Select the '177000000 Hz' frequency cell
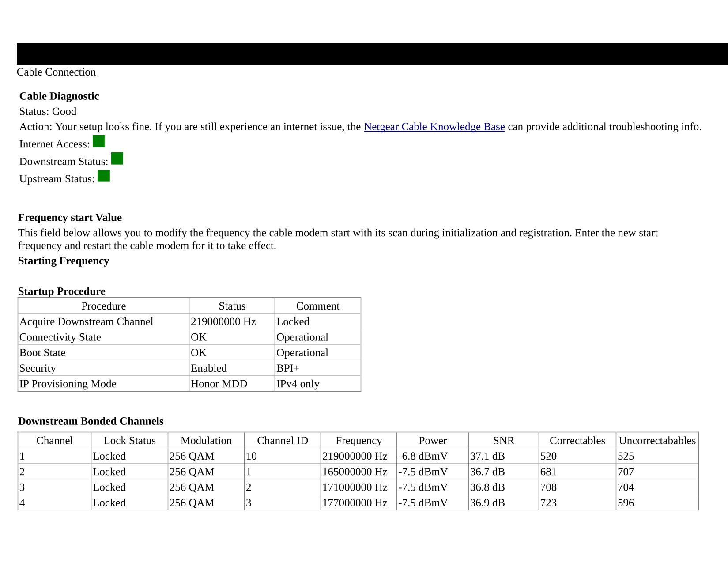This screenshot has height=563, width=728. [x=358, y=503]
